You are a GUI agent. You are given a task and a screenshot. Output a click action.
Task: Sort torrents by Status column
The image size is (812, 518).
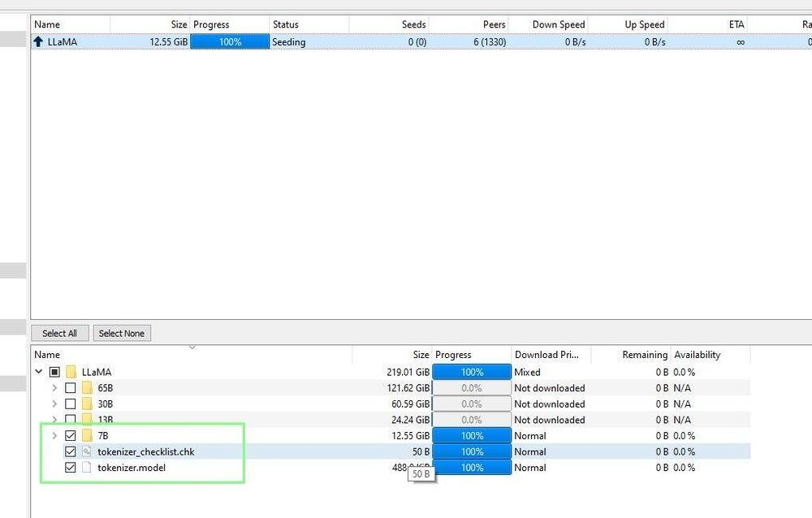pos(309,24)
